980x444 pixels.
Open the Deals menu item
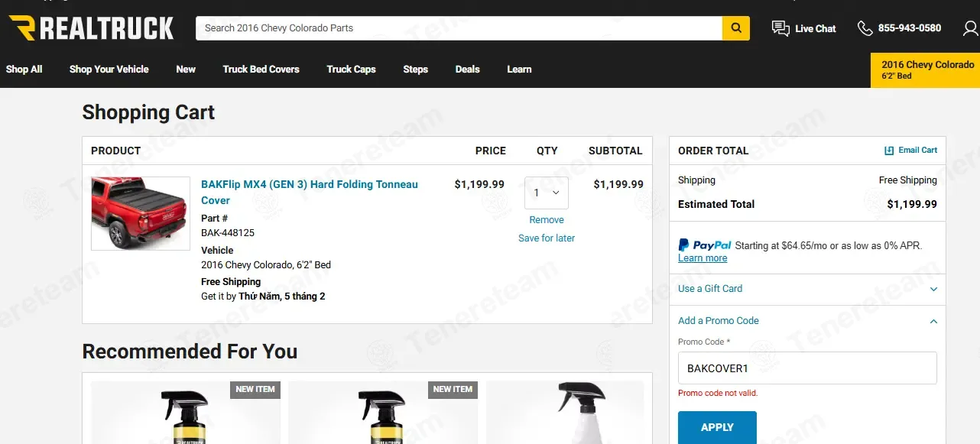467,70
